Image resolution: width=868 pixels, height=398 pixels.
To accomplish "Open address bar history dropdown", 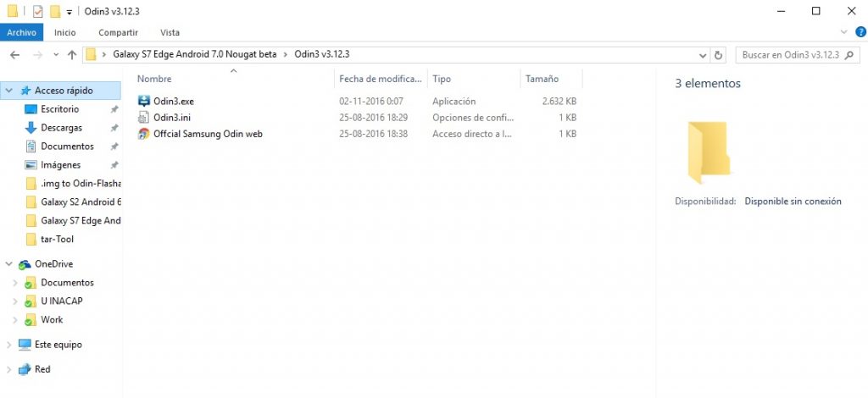I will click(x=703, y=55).
